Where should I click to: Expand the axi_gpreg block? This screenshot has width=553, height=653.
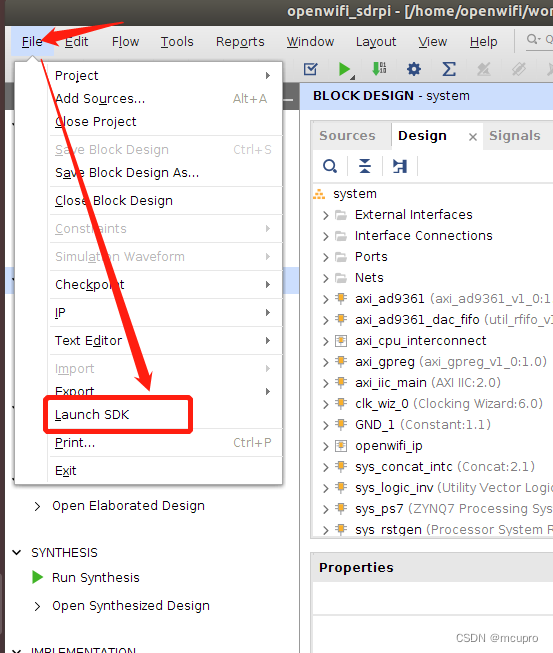click(326, 362)
